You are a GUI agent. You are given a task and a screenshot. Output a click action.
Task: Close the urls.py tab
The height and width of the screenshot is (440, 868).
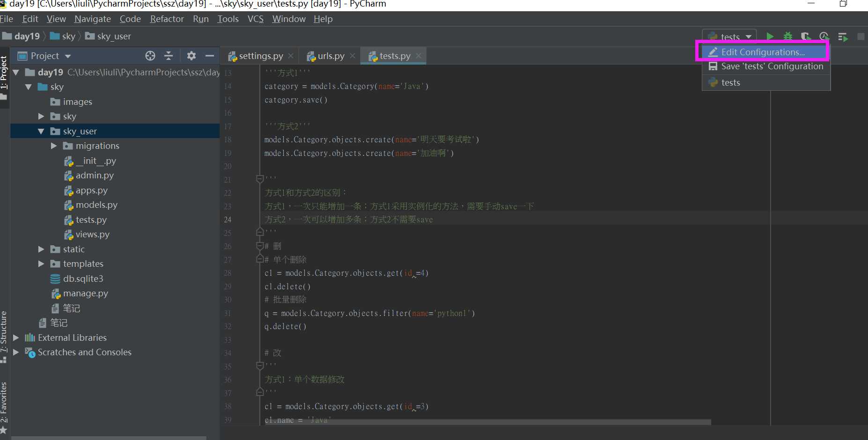click(x=353, y=56)
